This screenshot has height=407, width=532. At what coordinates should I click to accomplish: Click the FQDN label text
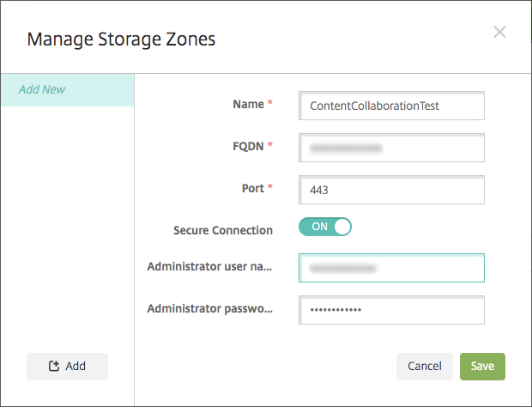(x=244, y=146)
